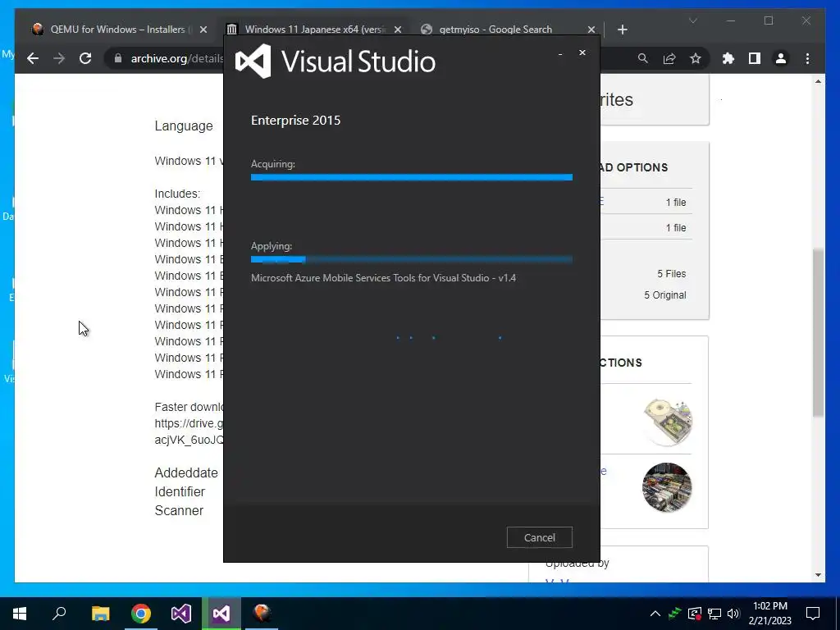The height and width of the screenshot is (630, 840).
Task: Close the Visual Studio installer dialog
Action: point(582,52)
